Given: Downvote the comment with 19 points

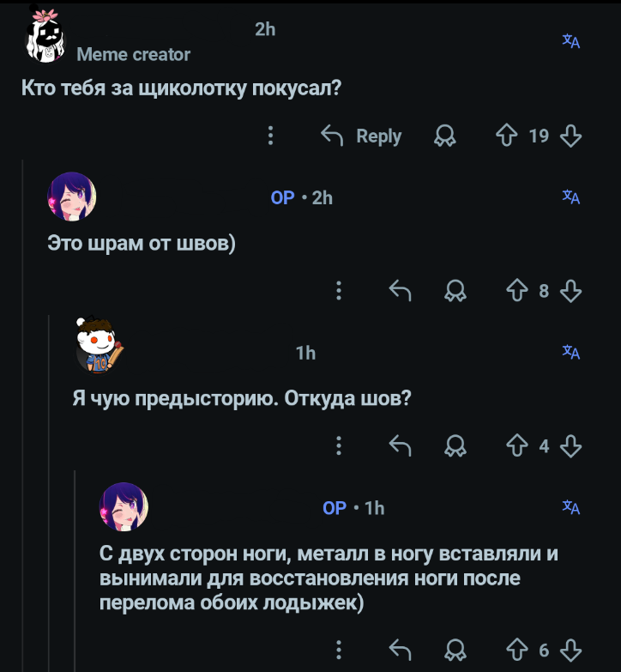Looking at the screenshot, I should [570, 136].
